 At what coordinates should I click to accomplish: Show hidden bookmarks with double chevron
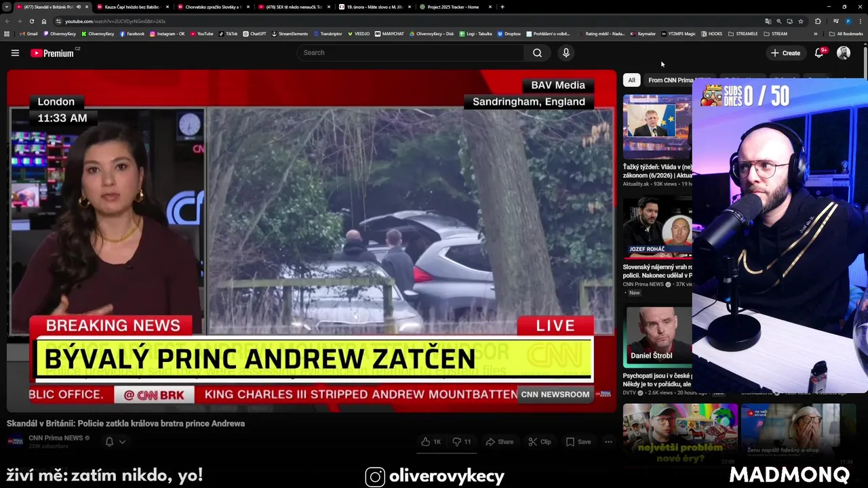[816, 34]
